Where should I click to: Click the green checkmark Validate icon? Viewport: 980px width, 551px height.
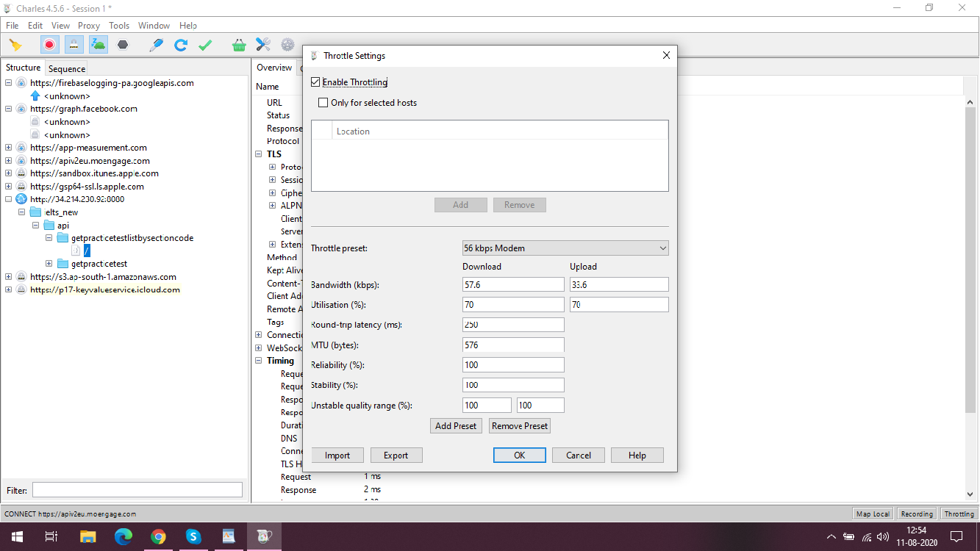point(205,45)
